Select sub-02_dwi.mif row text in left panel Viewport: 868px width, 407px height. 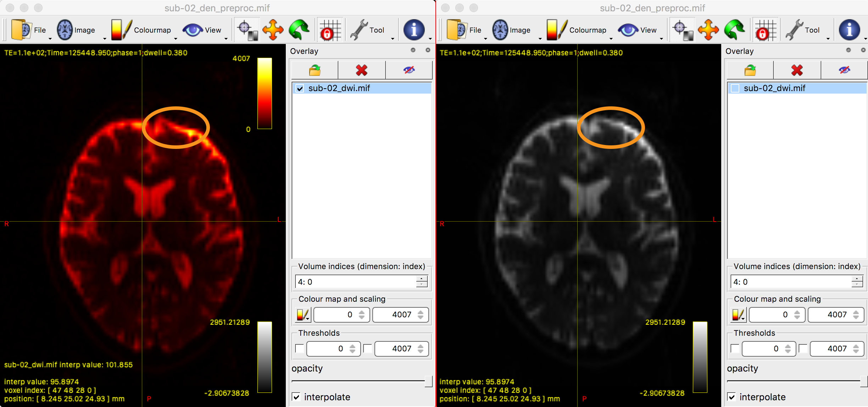click(339, 88)
